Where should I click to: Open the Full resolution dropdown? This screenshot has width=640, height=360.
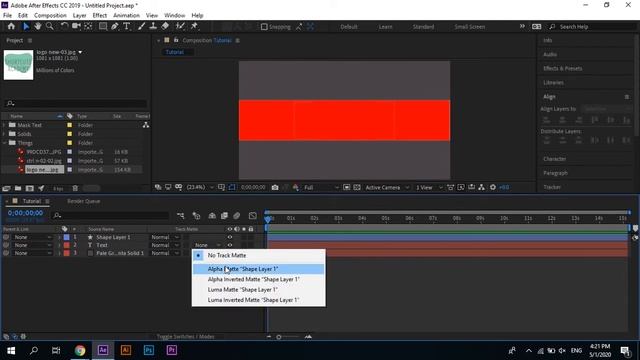pyautogui.click(x=321, y=187)
